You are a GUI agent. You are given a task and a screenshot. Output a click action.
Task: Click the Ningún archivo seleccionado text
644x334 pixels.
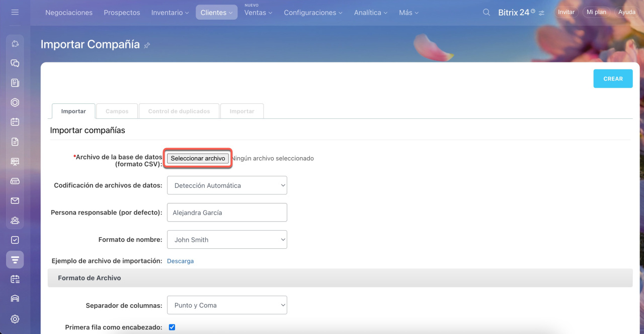click(x=272, y=158)
